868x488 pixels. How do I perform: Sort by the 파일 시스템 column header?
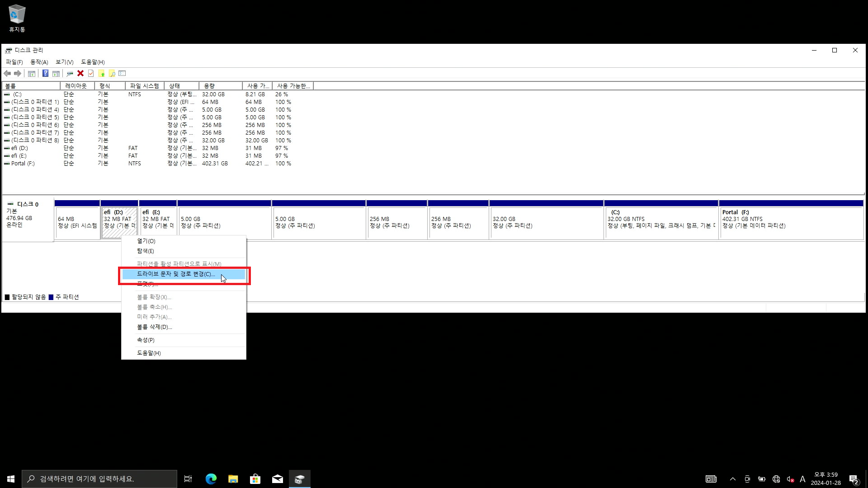(144, 86)
